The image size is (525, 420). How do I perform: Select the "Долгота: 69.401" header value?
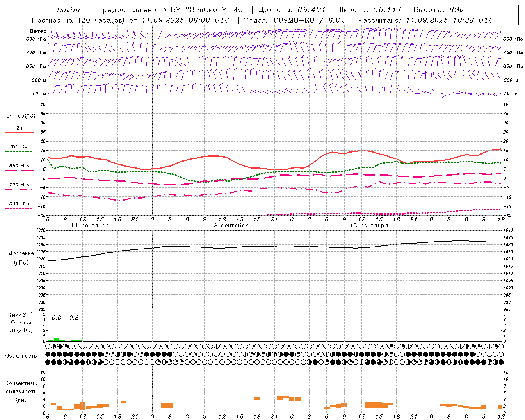tap(292, 10)
